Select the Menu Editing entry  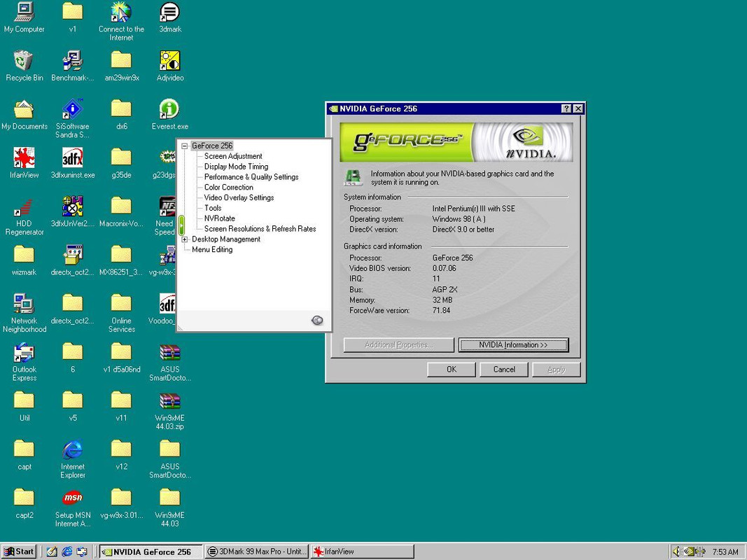point(212,249)
